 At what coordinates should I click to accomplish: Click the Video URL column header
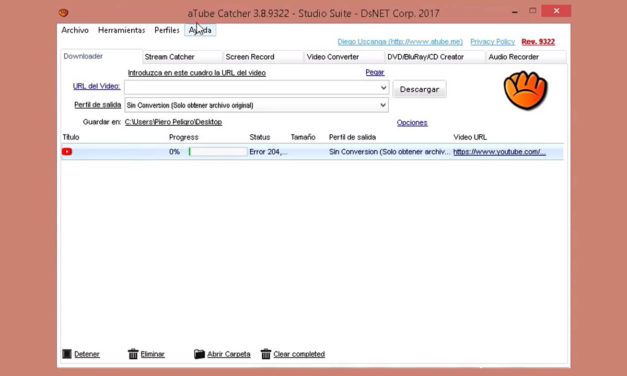tap(470, 137)
